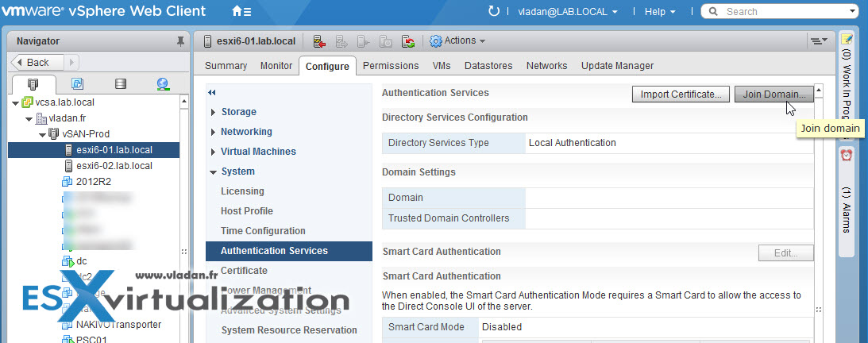Switch to Hosts and Clusters navigator tab
This screenshot has width=868, height=343.
pyautogui.click(x=33, y=84)
